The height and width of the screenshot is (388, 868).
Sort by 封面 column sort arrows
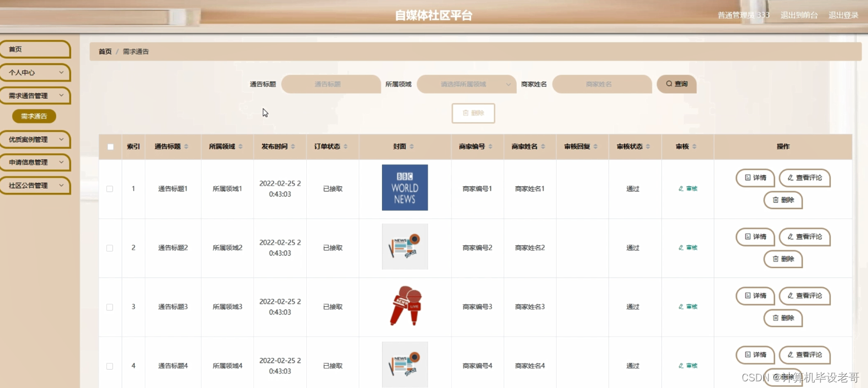tap(411, 147)
